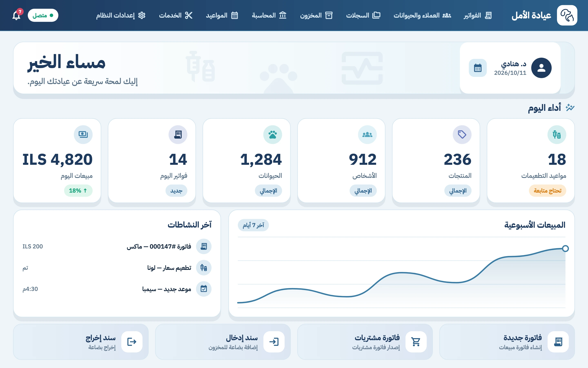Open the المخزون menu
588x368 pixels.
pyautogui.click(x=316, y=15)
